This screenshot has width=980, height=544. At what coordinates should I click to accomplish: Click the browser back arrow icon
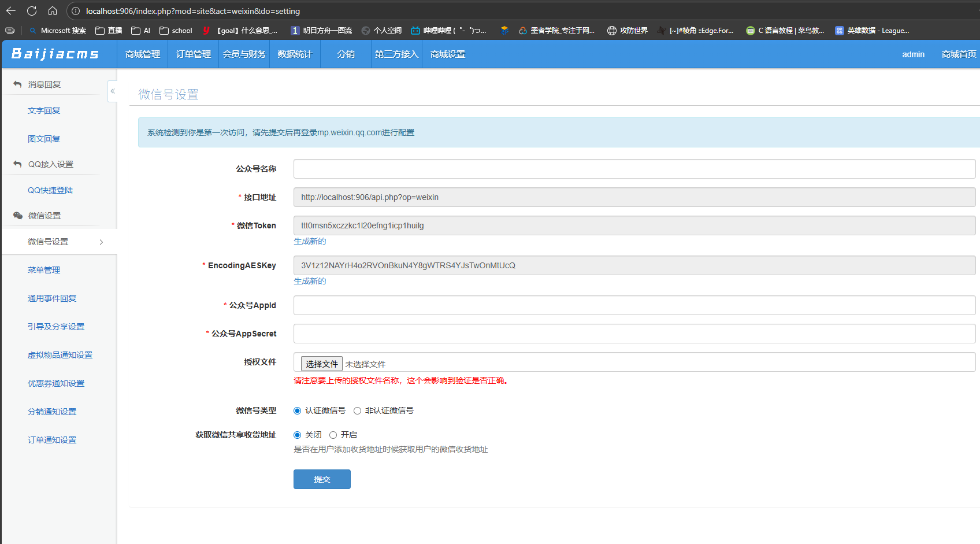(x=11, y=11)
